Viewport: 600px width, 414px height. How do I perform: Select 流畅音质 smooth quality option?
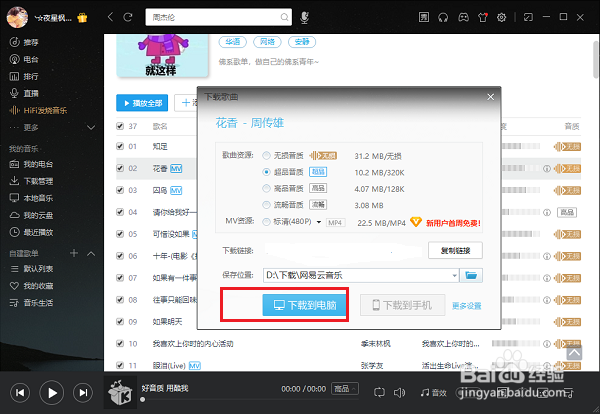point(266,205)
